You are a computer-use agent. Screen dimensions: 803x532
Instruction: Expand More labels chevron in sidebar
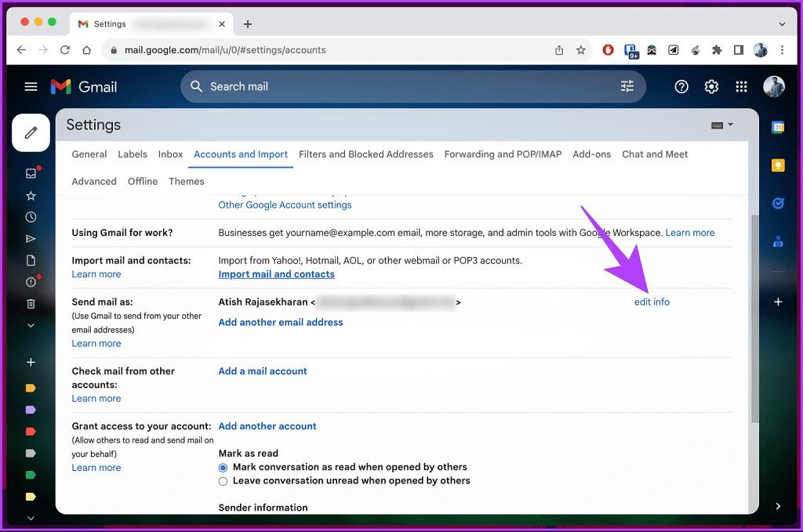pyautogui.click(x=31, y=325)
